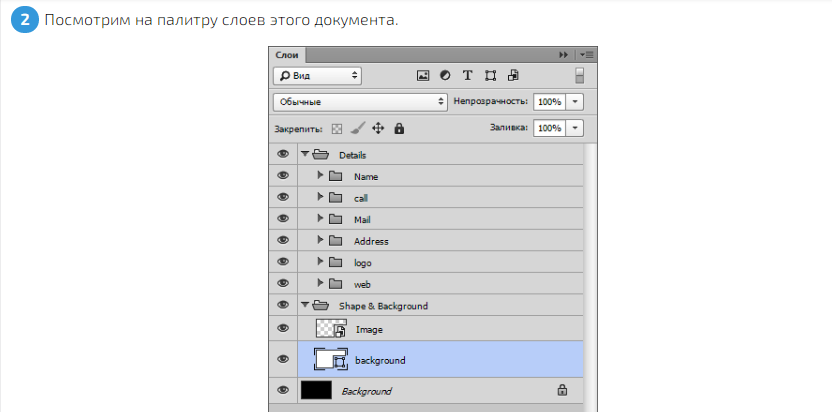Open the Обычные blend mode dropdown
This screenshot has height=412, width=832.
point(360,102)
